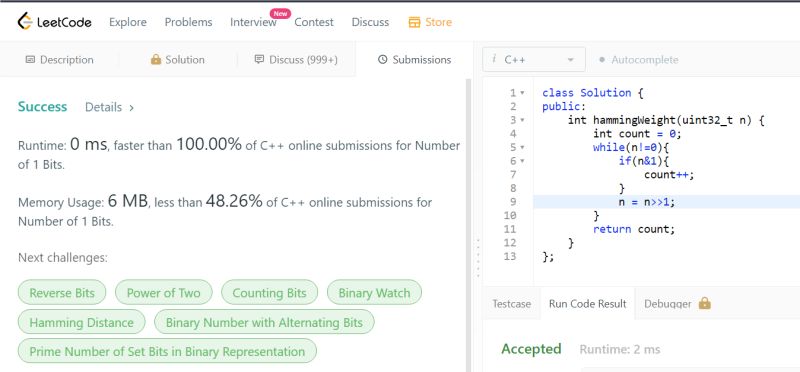The width and height of the screenshot is (800, 372).
Task: Open the Hamming Distance challenge
Action: (82, 323)
